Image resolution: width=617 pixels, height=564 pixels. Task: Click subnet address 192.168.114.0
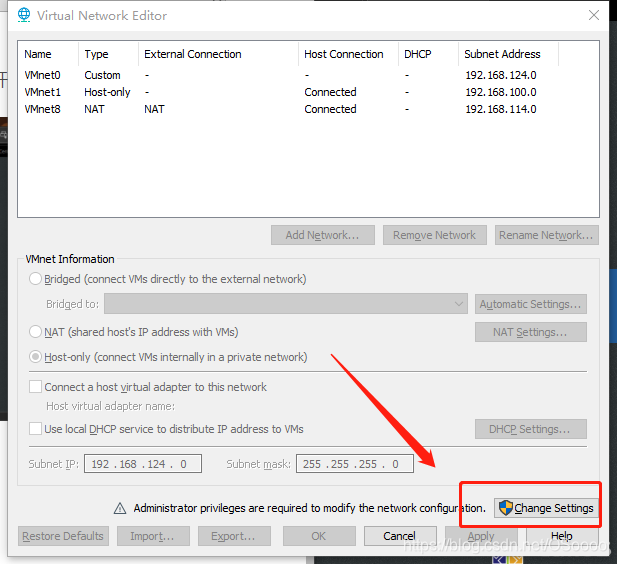[x=501, y=109]
